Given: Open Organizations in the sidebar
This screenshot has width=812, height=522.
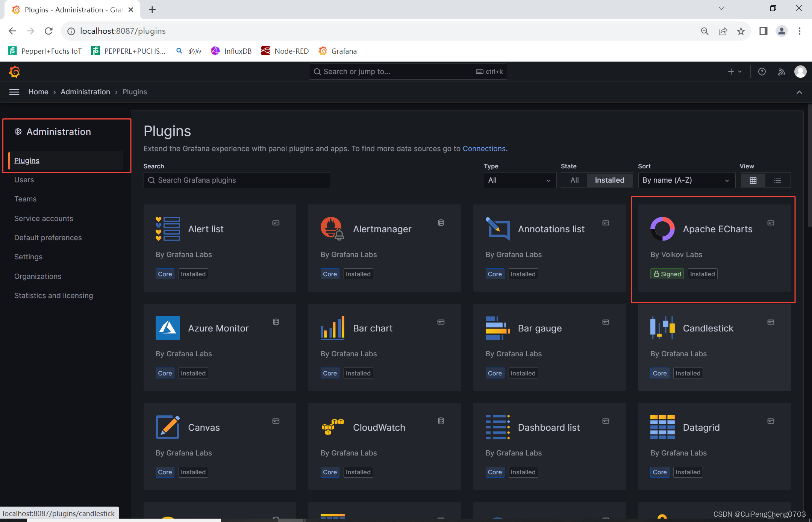Looking at the screenshot, I should click(x=38, y=276).
